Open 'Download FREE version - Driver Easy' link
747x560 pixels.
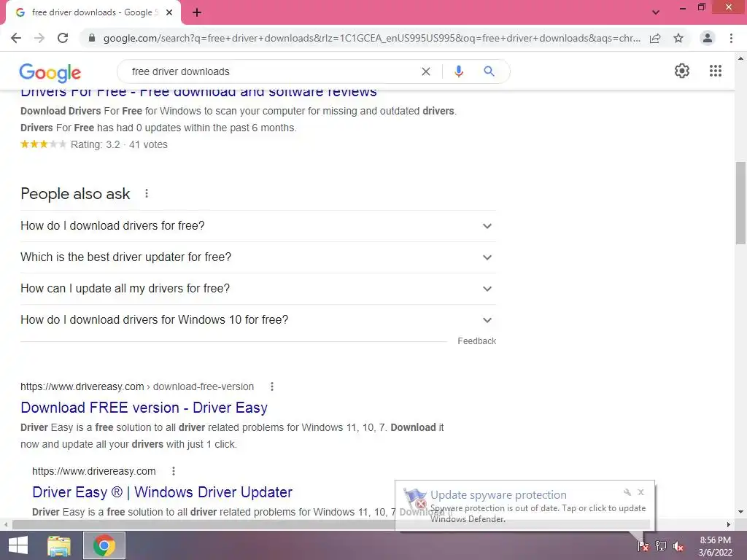[x=144, y=408]
